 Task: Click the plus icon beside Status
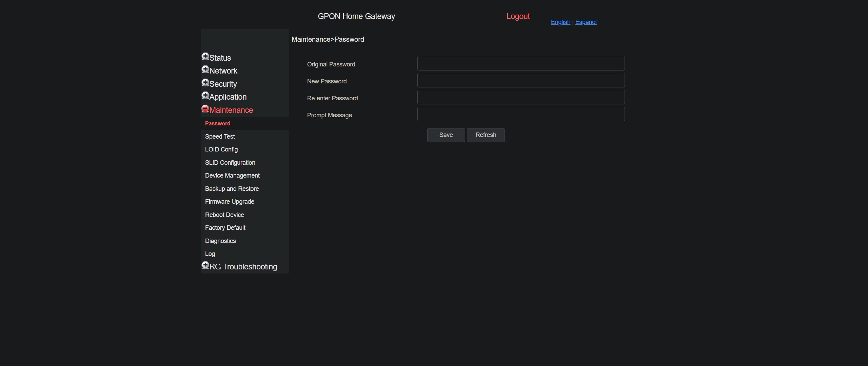tap(205, 56)
